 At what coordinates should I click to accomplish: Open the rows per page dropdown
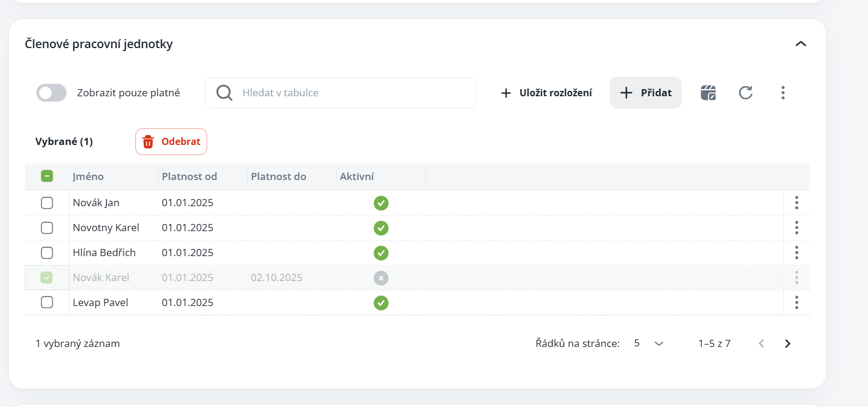(648, 343)
